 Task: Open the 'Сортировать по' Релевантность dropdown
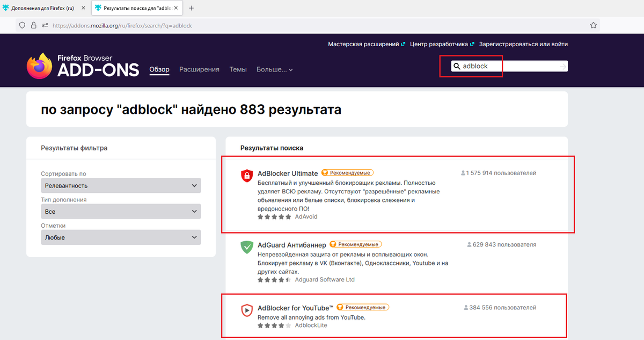coord(121,186)
